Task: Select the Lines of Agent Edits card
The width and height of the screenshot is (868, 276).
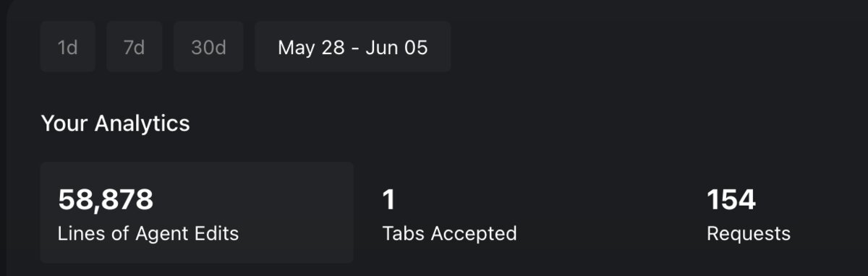Action: tap(197, 212)
